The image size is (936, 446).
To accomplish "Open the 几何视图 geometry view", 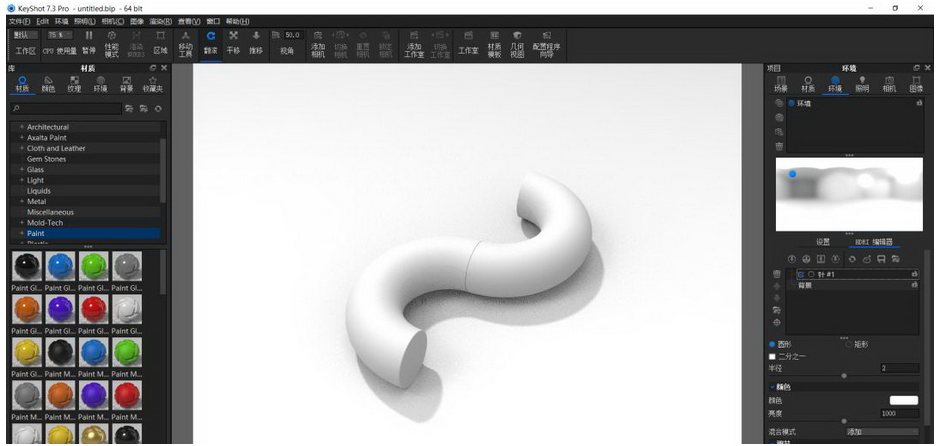I will tap(517, 43).
